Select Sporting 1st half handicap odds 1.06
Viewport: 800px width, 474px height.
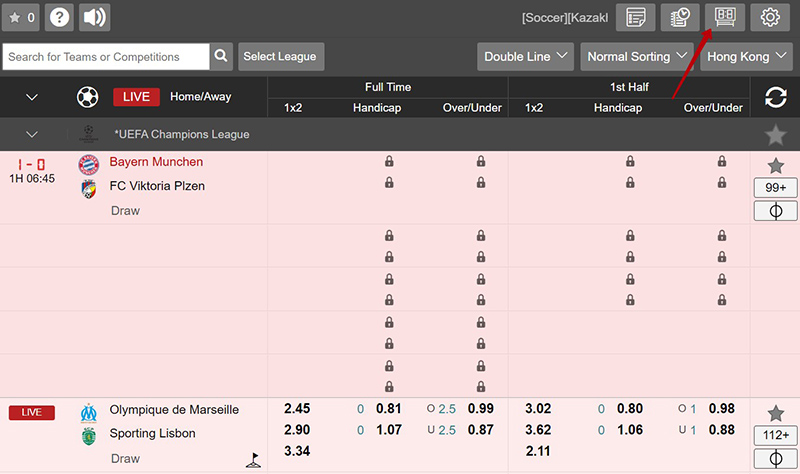pos(630,430)
